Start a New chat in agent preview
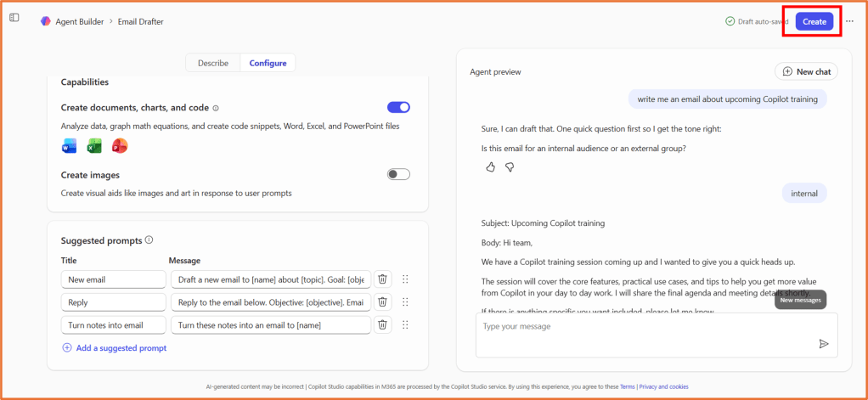Image resolution: width=868 pixels, height=400 pixels. (x=806, y=71)
